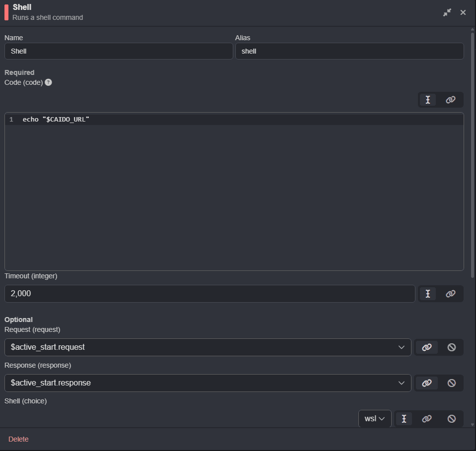476x451 pixels.
Task: Select the I-beam icon next to Timeout field
Action: click(427, 294)
